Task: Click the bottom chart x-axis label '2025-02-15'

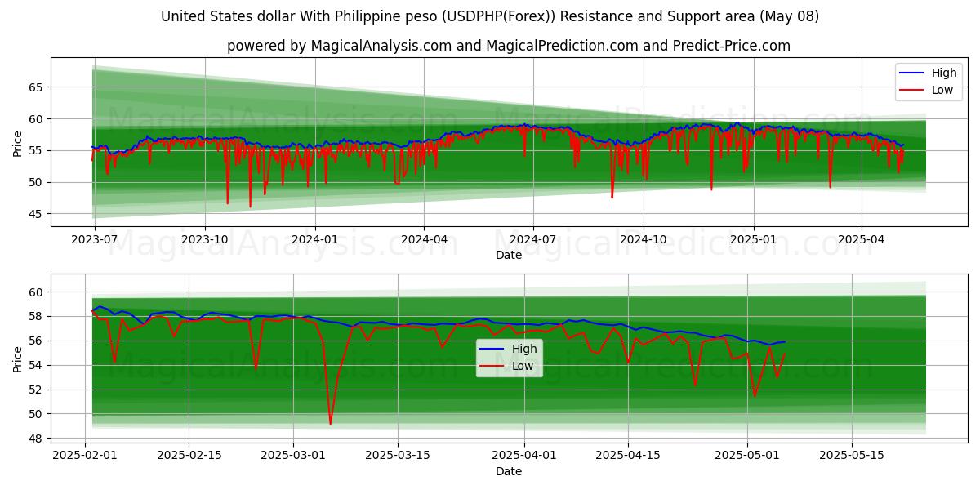Action: click(x=189, y=457)
